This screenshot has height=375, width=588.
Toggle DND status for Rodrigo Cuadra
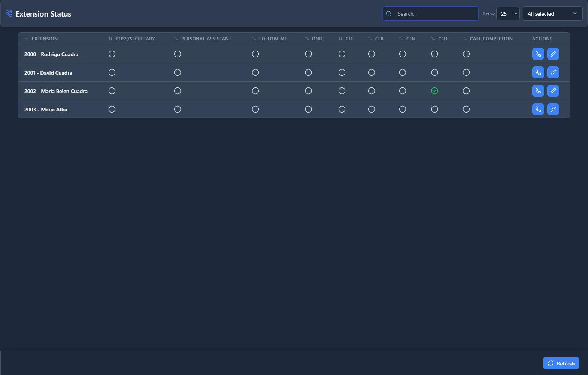pyautogui.click(x=308, y=54)
